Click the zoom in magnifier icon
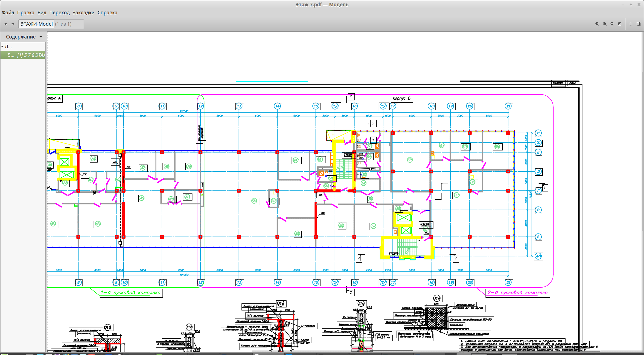The width and height of the screenshot is (644, 355). pyautogui.click(x=605, y=24)
